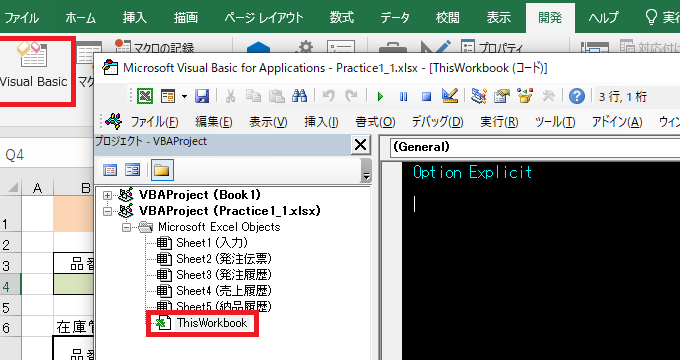Open VBA 書式(O) menu
The height and width of the screenshot is (360, 680).
(375, 122)
